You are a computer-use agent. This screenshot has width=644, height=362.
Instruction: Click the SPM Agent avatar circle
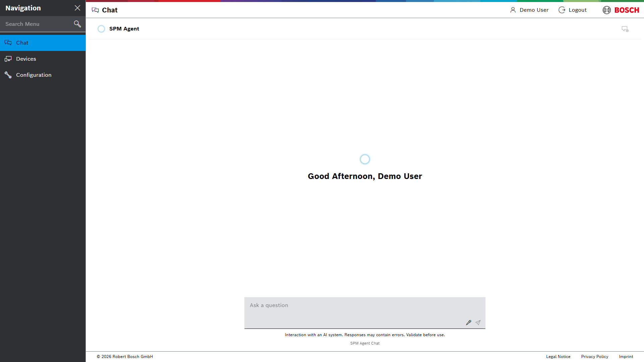click(101, 29)
